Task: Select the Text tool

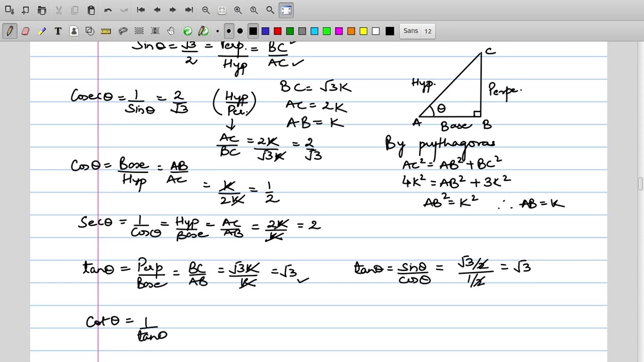Action: pos(58,31)
